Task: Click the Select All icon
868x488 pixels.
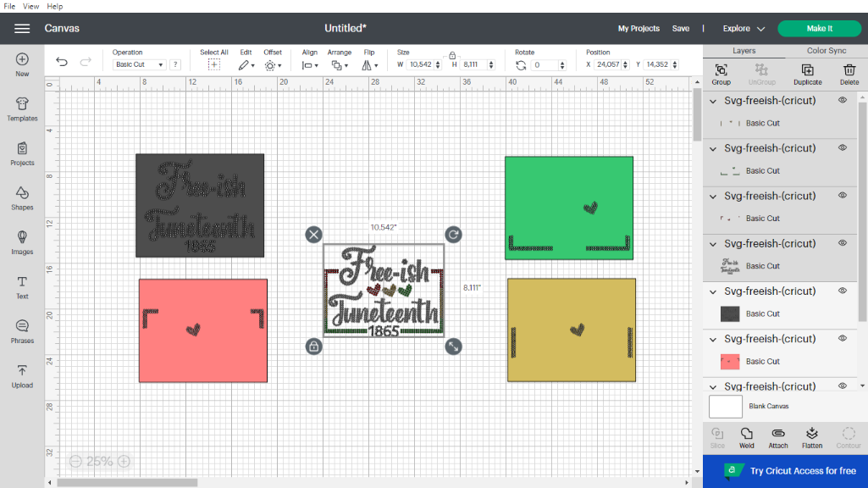Action: (x=213, y=64)
